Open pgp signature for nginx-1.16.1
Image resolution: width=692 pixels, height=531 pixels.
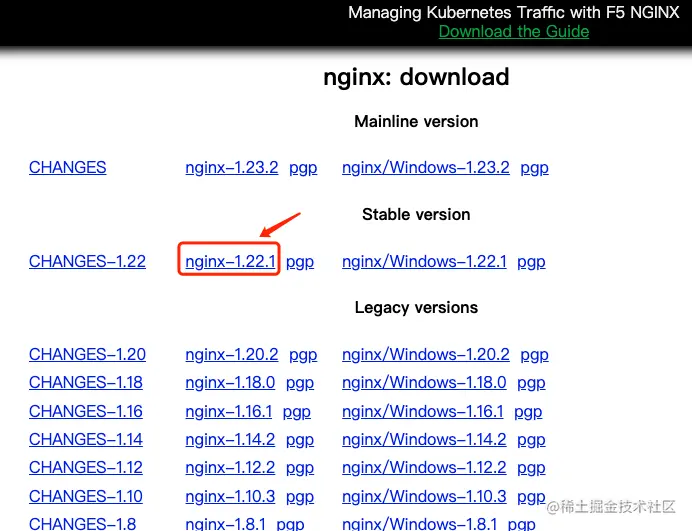[x=297, y=413]
